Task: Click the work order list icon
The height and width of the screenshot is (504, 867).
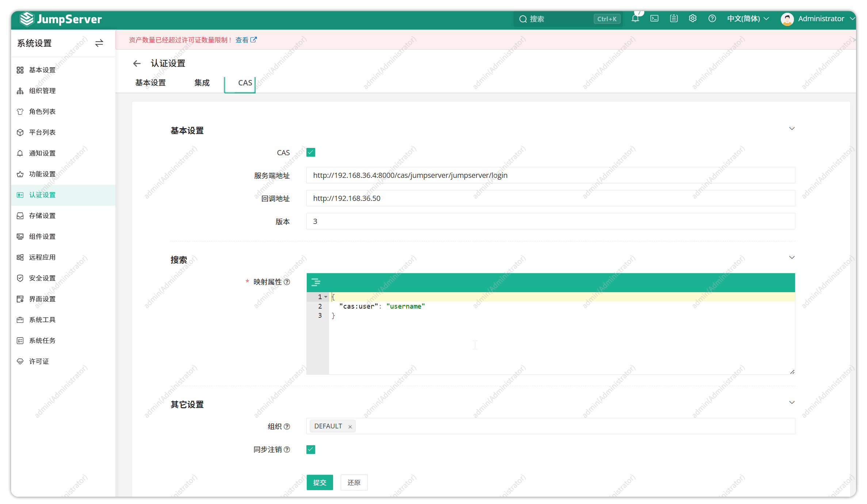Action: (x=674, y=19)
